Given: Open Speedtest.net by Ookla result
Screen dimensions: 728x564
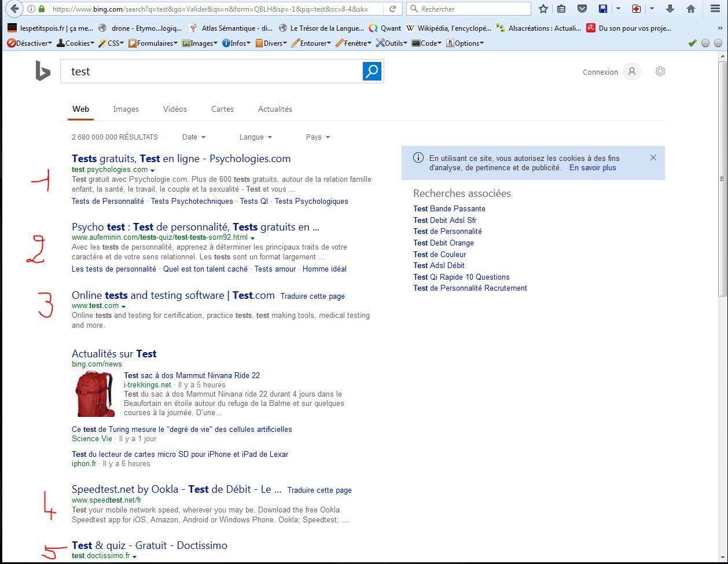Looking at the screenshot, I should coord(177,489).
